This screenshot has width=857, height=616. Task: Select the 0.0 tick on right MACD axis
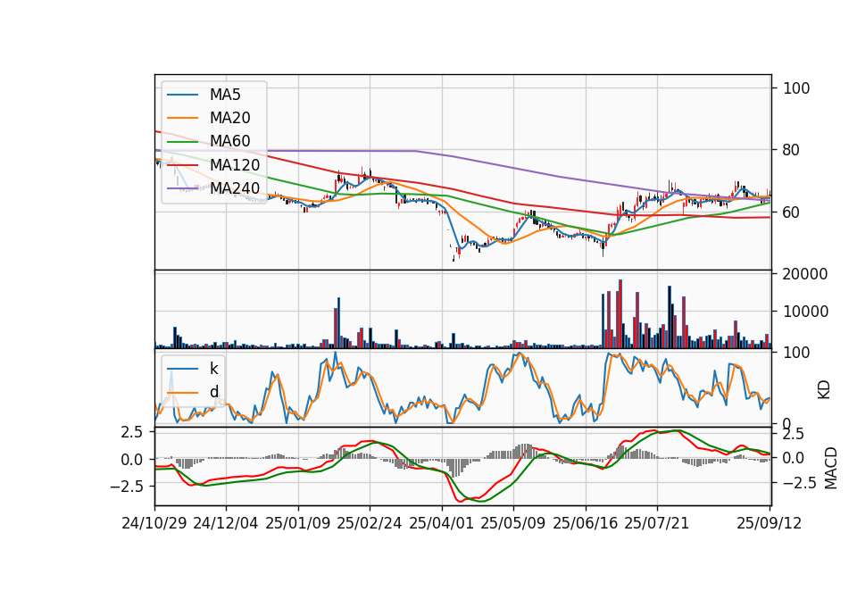point(794,458)
